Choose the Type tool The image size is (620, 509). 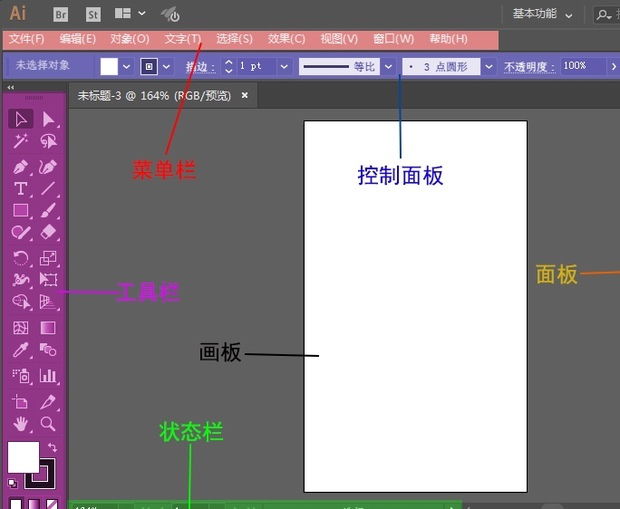[20, 188]
